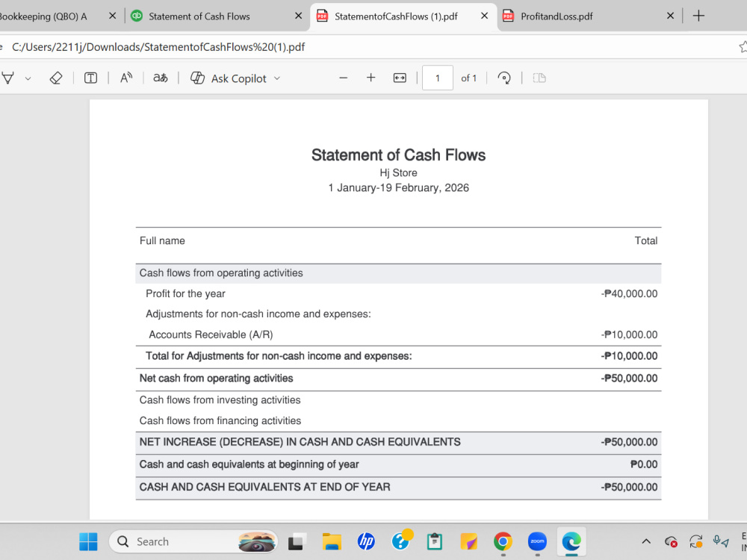Click 'Accounts Receivable (A/R)' row label
This screenshot has width=747, height=560.
211,335
